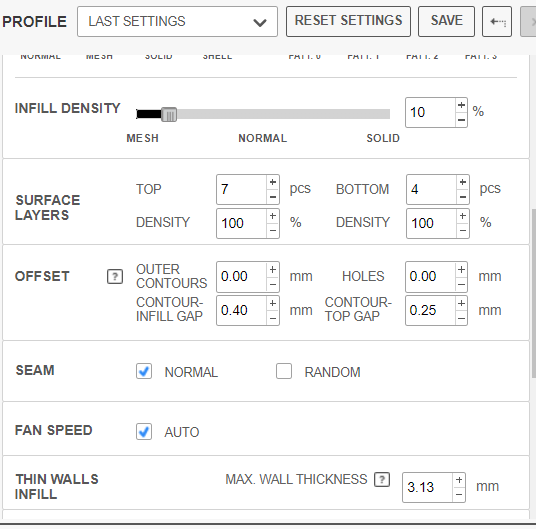Viewport: 536px width, 529px height.
Task: Click the top density input field
Action: pyautogui.click(x=241, y=223)
